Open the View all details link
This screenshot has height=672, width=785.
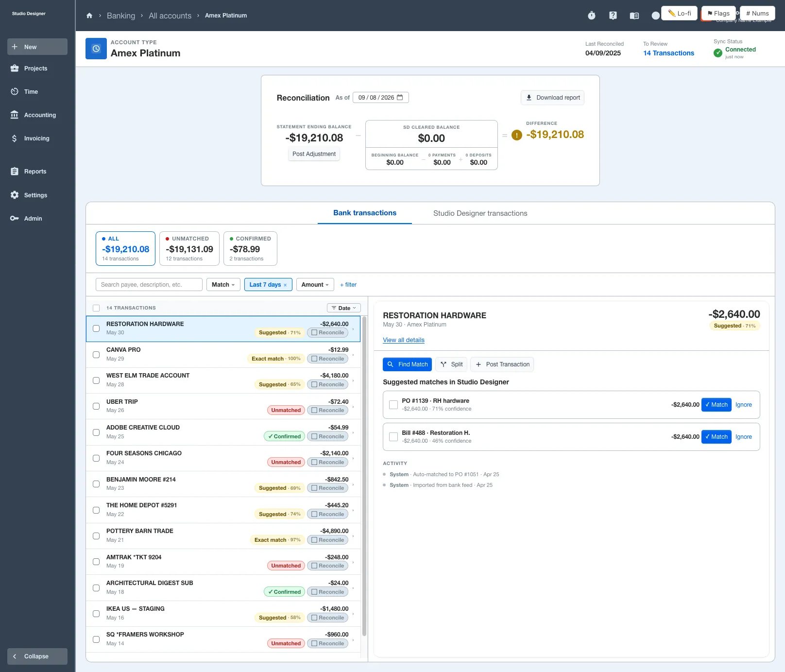tap(404, 340)
